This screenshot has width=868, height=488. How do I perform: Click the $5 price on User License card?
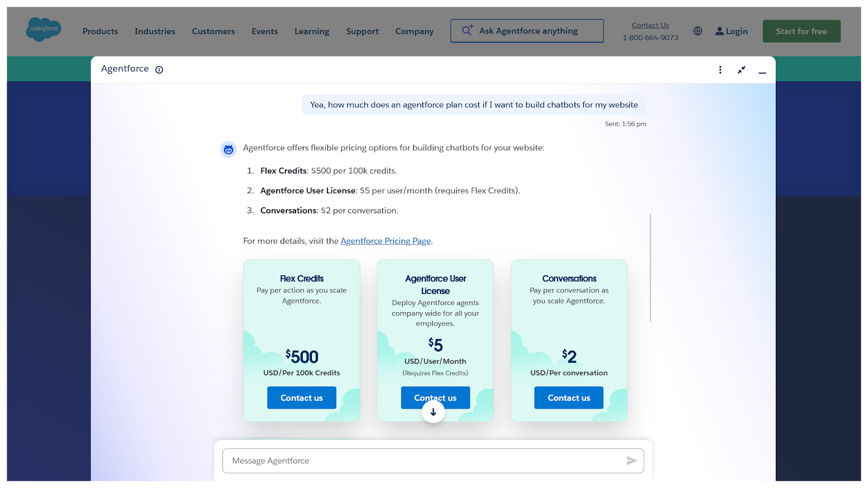point(435,344)
